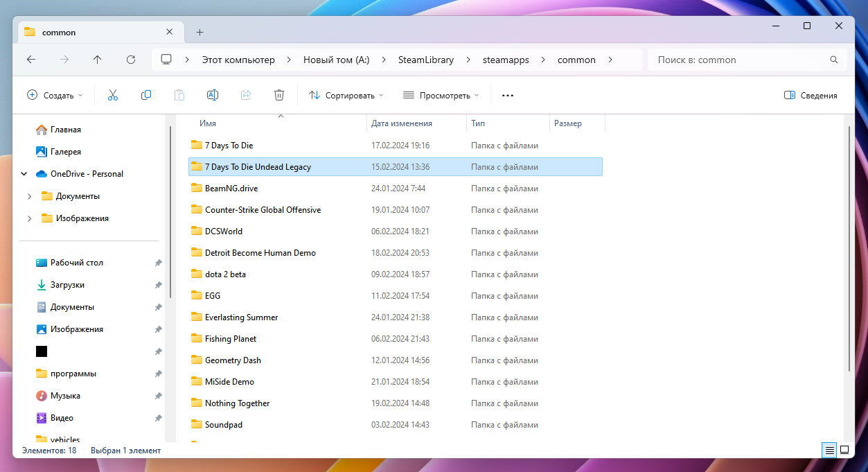Click the folder icon of BeamNG.drive
868x472 pixels.
pos(196,188)
